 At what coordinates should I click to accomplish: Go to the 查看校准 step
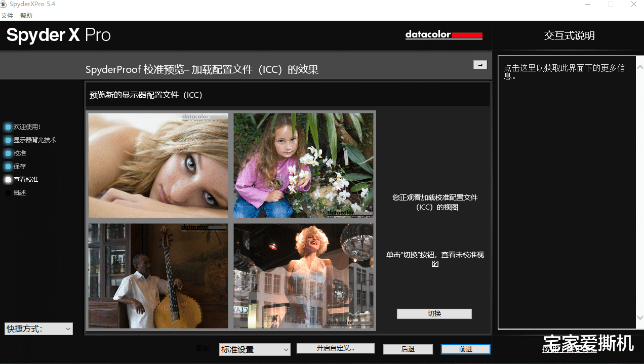[x=26, y=179]
